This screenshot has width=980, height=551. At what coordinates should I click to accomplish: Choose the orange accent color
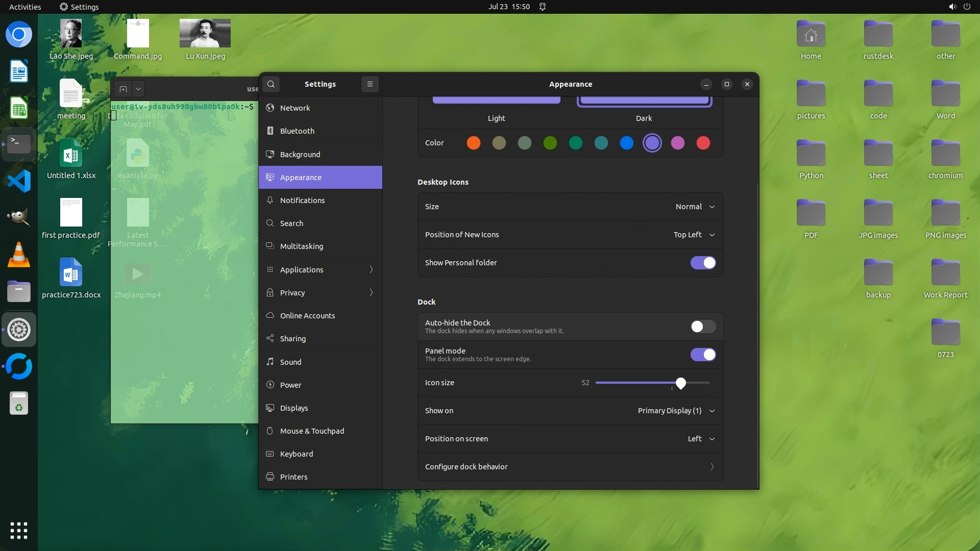473,143
